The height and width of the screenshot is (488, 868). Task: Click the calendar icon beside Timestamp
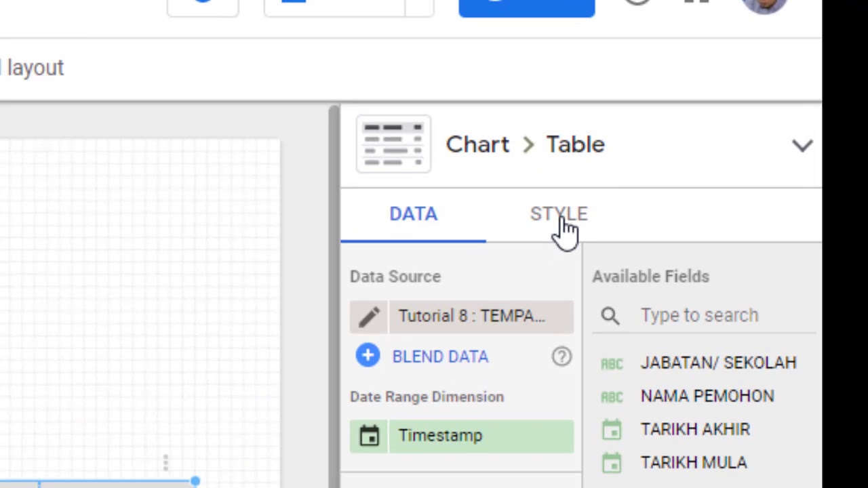370,436
